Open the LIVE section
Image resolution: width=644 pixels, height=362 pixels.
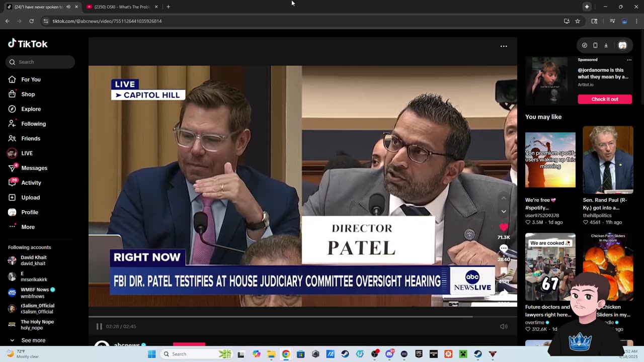[27, 153]
